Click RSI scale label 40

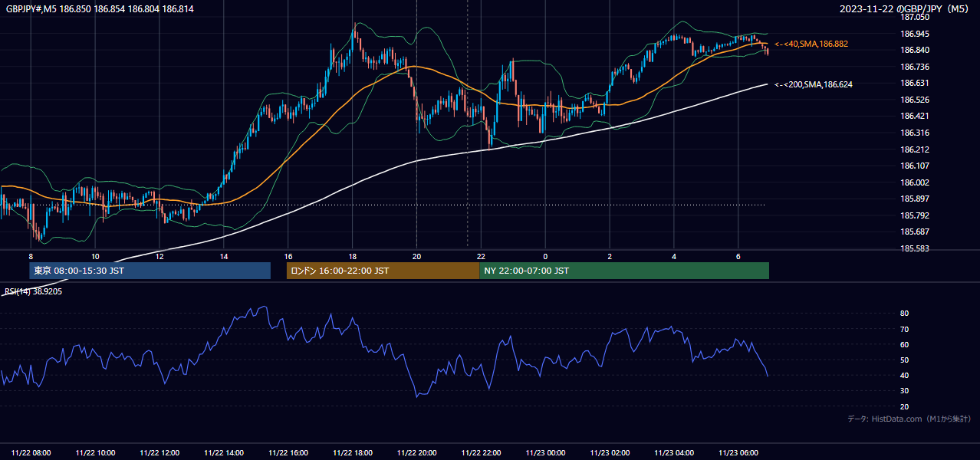[905, 375]
